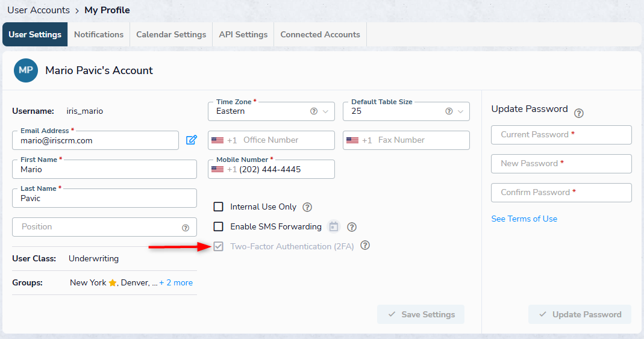Click calendar icon next to SMS Forwarding
Screen dimensions: 644x339
pyautogui.click(x=334, y=227)
